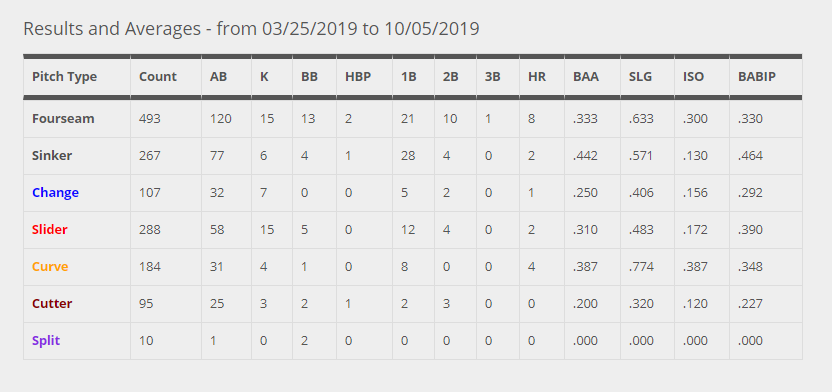
Task: Select the Sinker BABIP value .464
Action: pyautogui.click(x=750, y=156)
